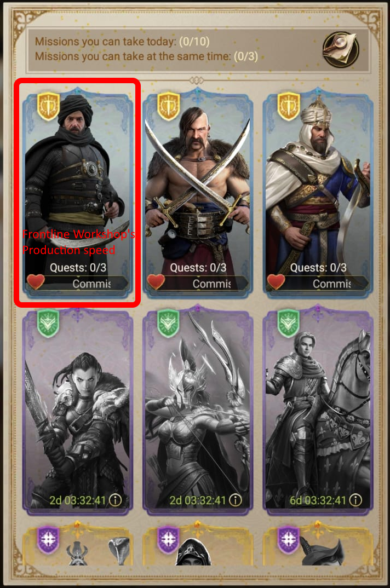Screen dimensions: 390x588
Task: Tap the 'Missions you can take today' counter
Action: coord(122,41)
